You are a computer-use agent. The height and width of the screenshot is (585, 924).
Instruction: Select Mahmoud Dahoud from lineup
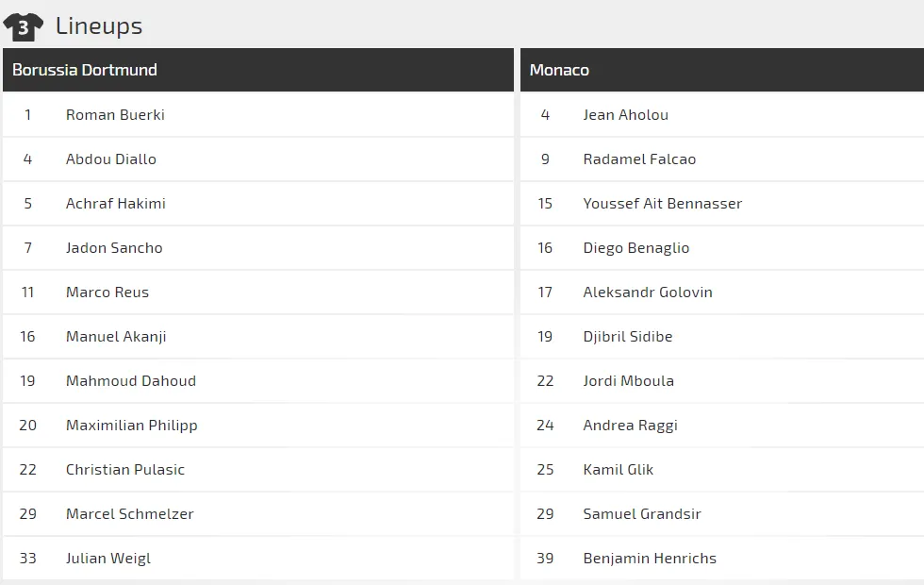coord(131,381)
